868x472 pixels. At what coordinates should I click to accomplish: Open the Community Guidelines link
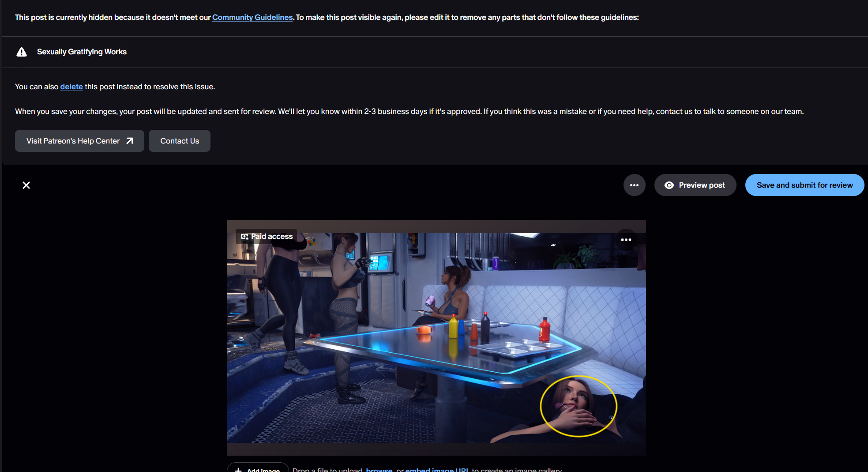[252, 17]
